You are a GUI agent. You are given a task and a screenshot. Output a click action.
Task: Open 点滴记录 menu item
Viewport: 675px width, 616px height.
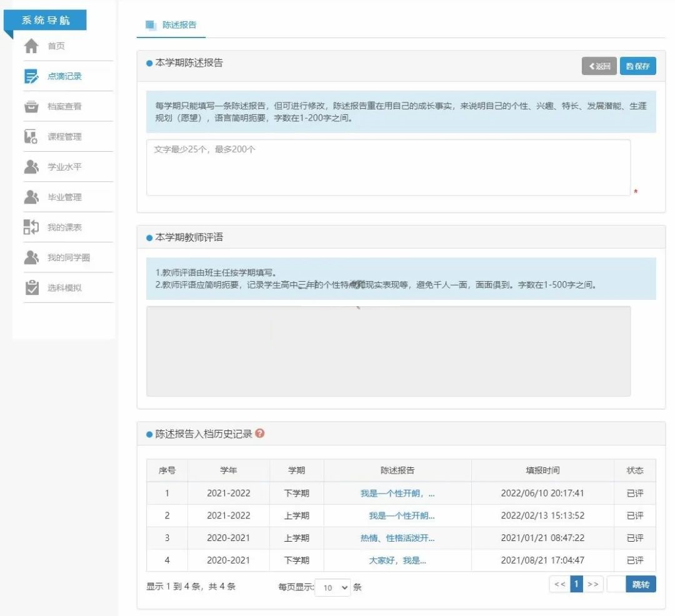[x=64, y=77]
